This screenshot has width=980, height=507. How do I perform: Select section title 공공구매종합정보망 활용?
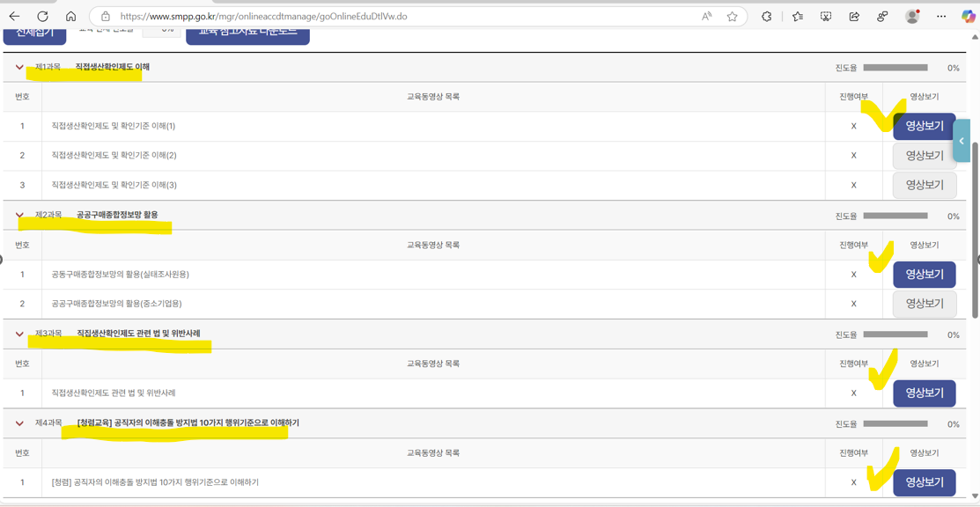coord(117,215)
